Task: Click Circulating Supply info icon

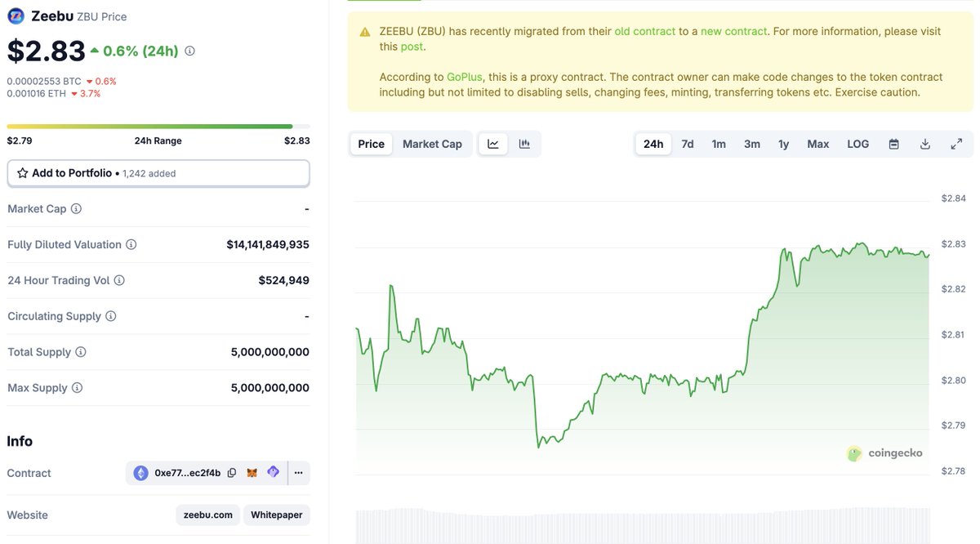Action: (111, 316)
